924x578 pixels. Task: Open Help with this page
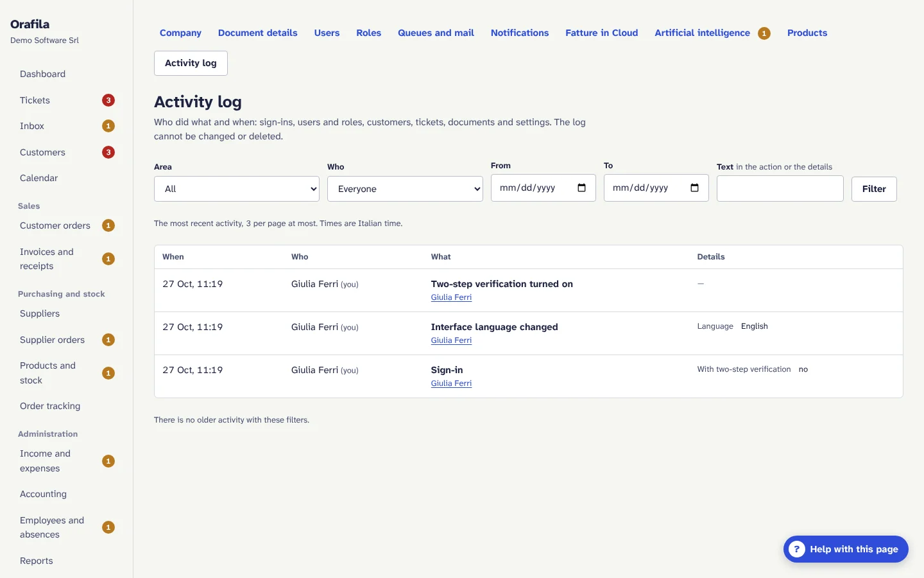pos(846,549)
